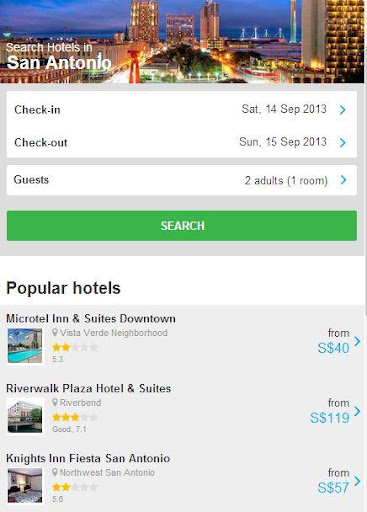Screen dimensions: 367x512
Task: Open the Check-in date chevron arrow
Action: (343, 110)
